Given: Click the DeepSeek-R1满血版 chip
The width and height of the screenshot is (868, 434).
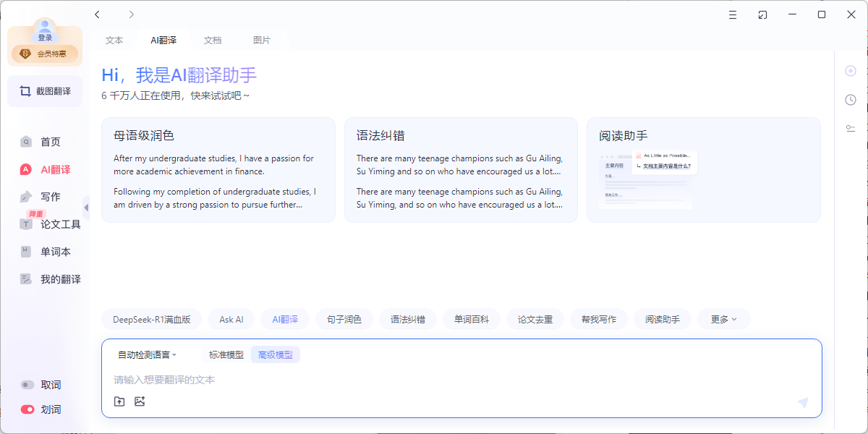Looking at the screenshot, I should pyautogui.click(x=152, y=319).
